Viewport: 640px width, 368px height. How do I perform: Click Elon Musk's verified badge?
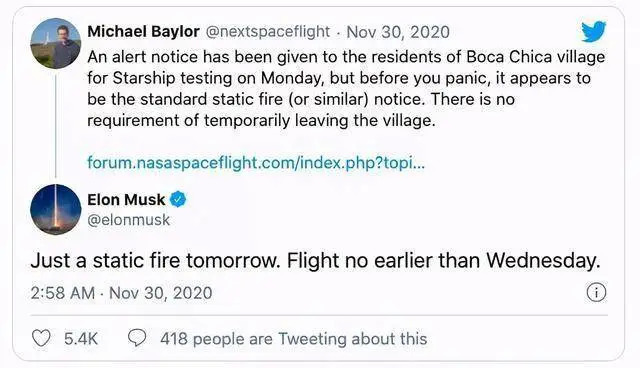point(178,200)
